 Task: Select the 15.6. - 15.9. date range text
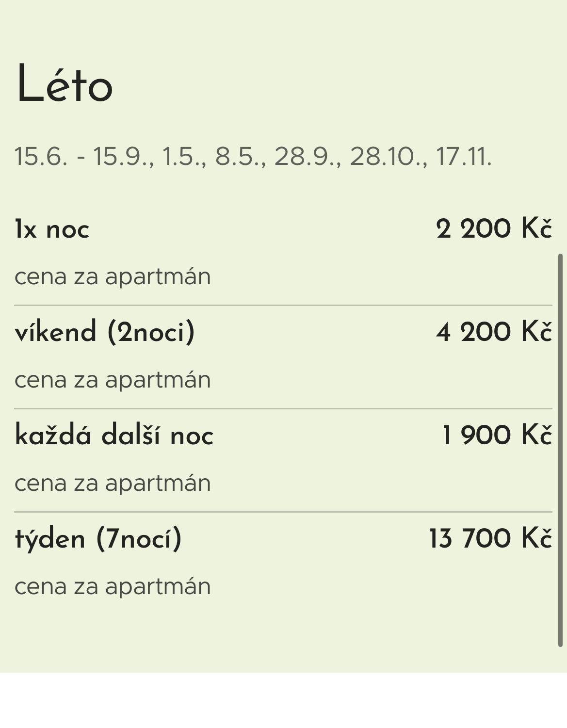pyautogui.click(x=83, y=157)
